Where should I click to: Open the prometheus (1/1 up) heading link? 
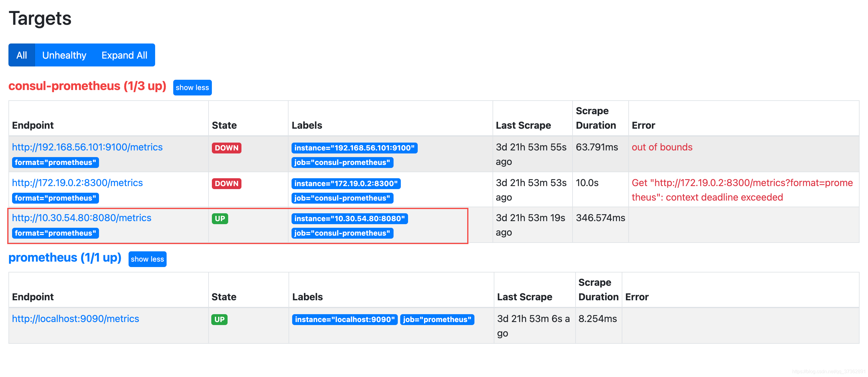65,258
